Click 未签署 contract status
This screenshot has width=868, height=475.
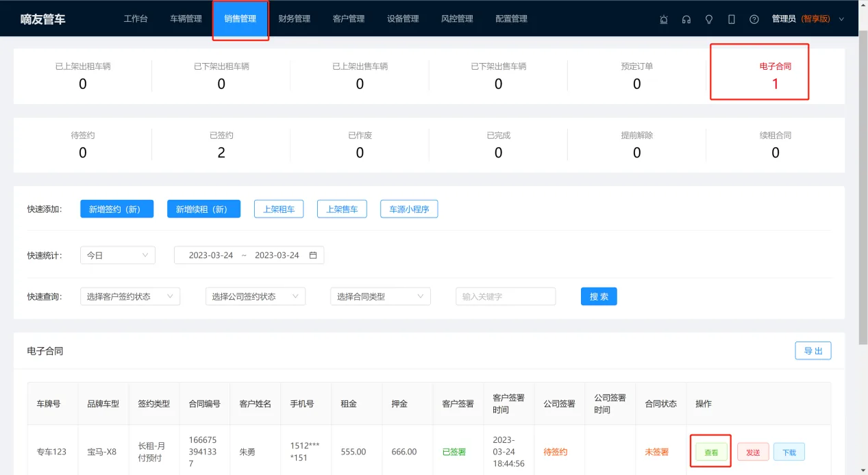point(657,452)
